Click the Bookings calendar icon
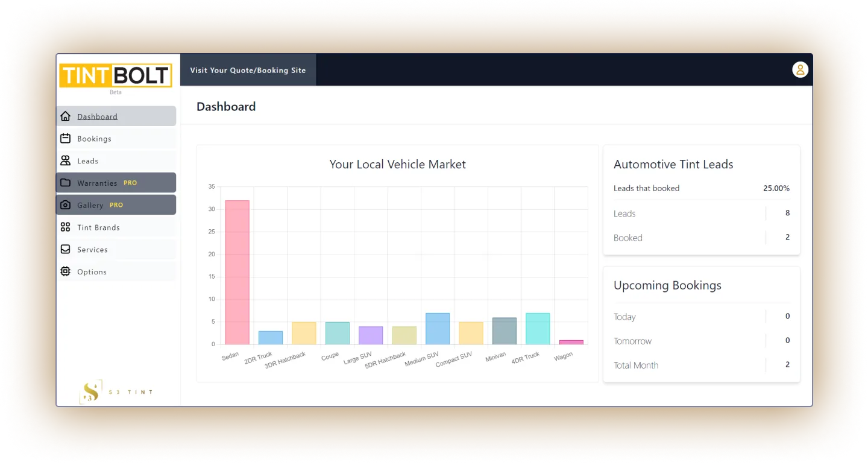Viewport: 868px width, 465px height. 65,138
